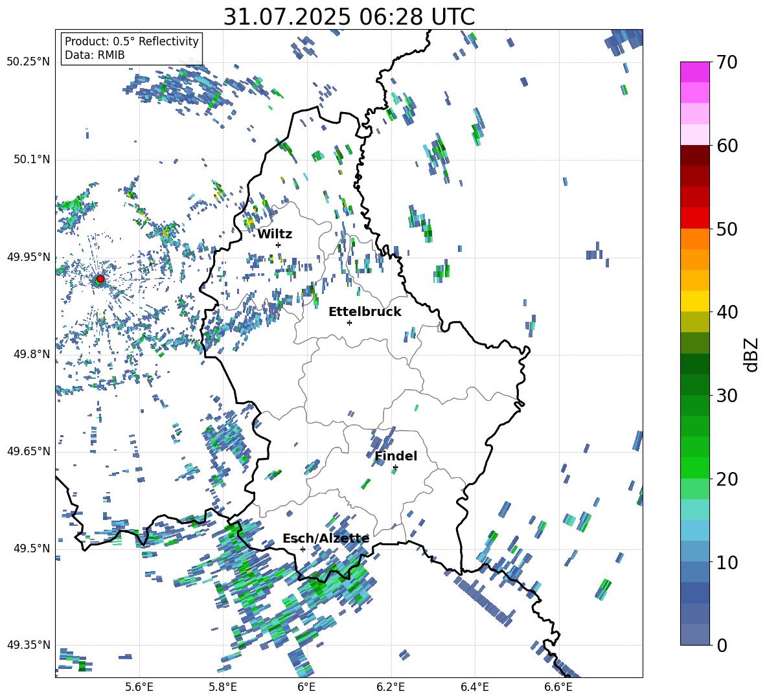Click the 49.95°N latitude label
Screen dimensions: 767x700
coord(29,256)
